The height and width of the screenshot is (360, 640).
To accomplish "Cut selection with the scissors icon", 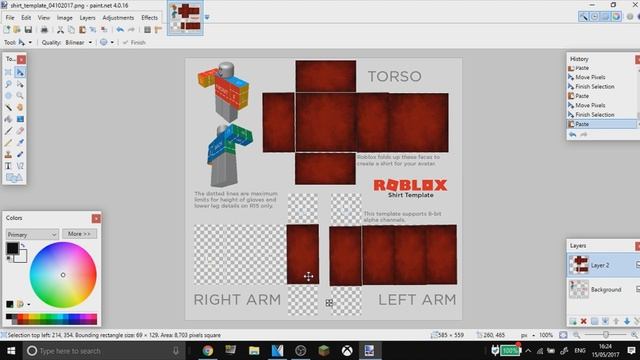I will click(60, 30).
